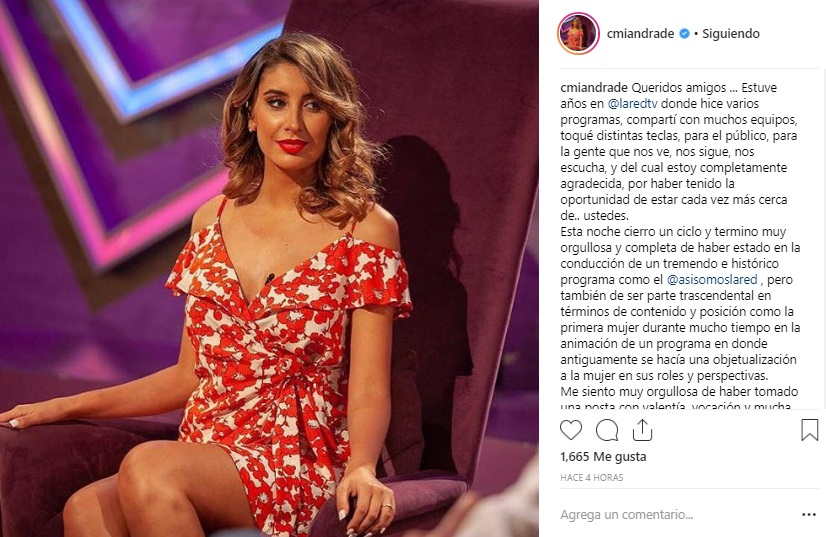This screenshot has height=537, width=826.
Task: Open comments via speech bubble icon
Action: (x=607, y=430)
